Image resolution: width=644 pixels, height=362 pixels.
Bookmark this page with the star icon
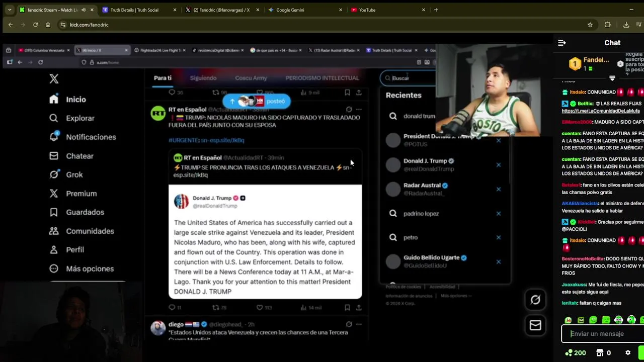(x=590, y=25)
